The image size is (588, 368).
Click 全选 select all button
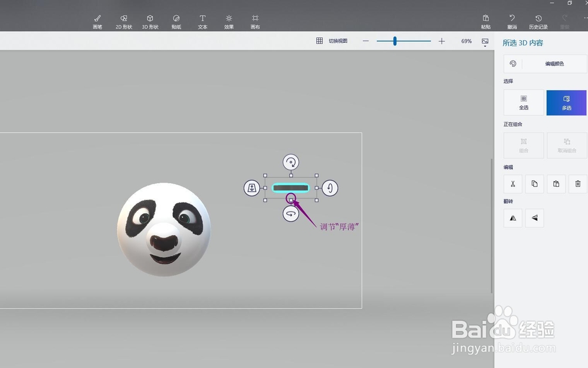pos(523,102)
